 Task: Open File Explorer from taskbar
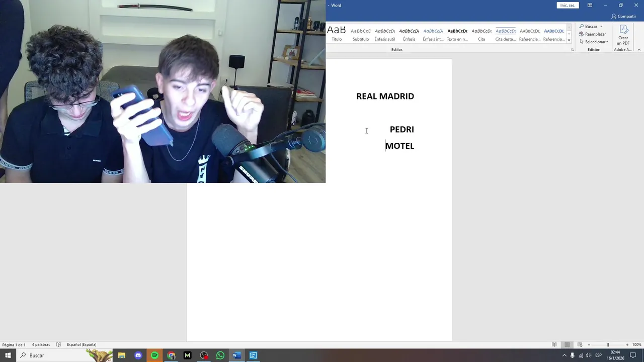click(122, 355)
